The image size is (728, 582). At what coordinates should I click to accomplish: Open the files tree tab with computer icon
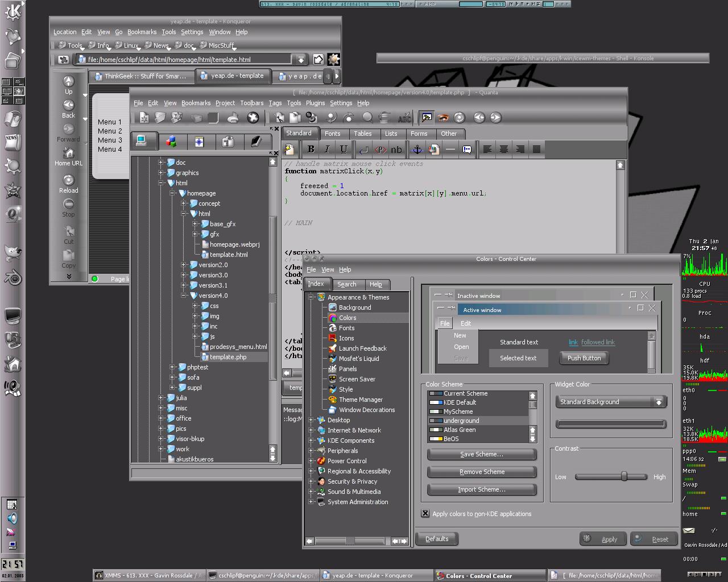[142, 140]
